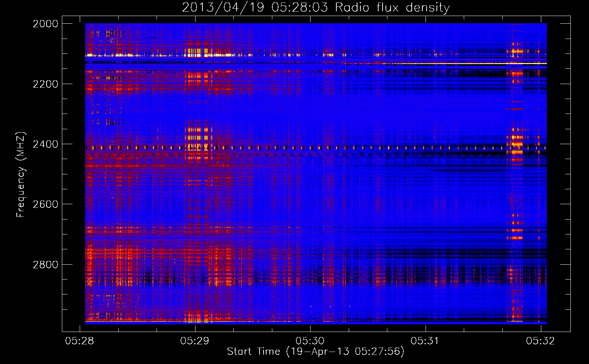This screenshot has width=589, height=364.
Task: Select the 2800 frequency axis label
Action: (46, 264)
